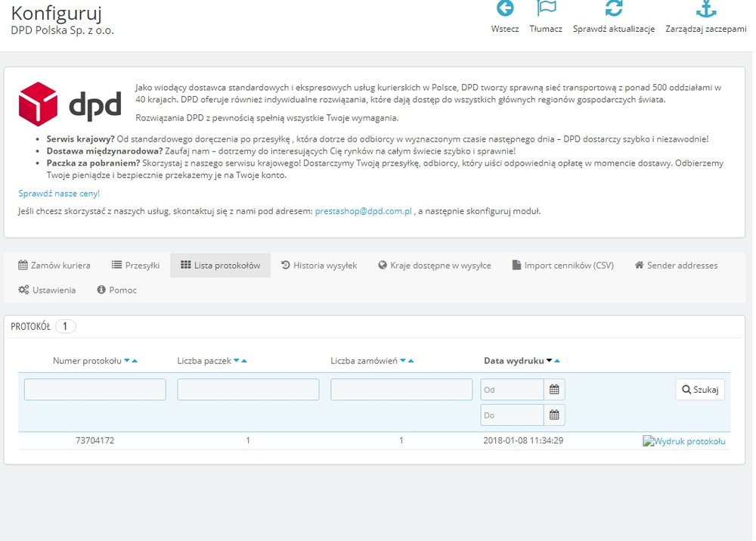Click the date 2018-01-08 11:34:29 cell

pos(523,440)
